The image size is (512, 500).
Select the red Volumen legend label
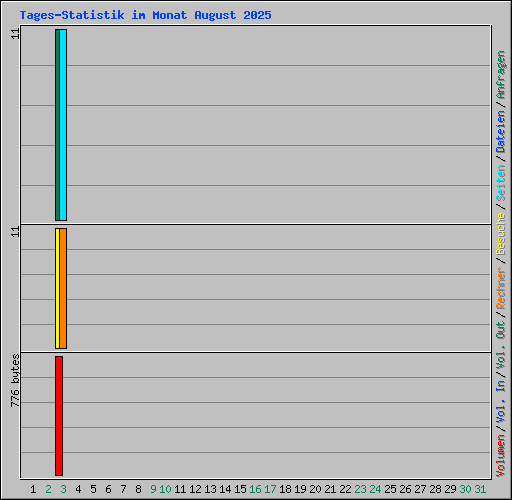tap(501, 456)
